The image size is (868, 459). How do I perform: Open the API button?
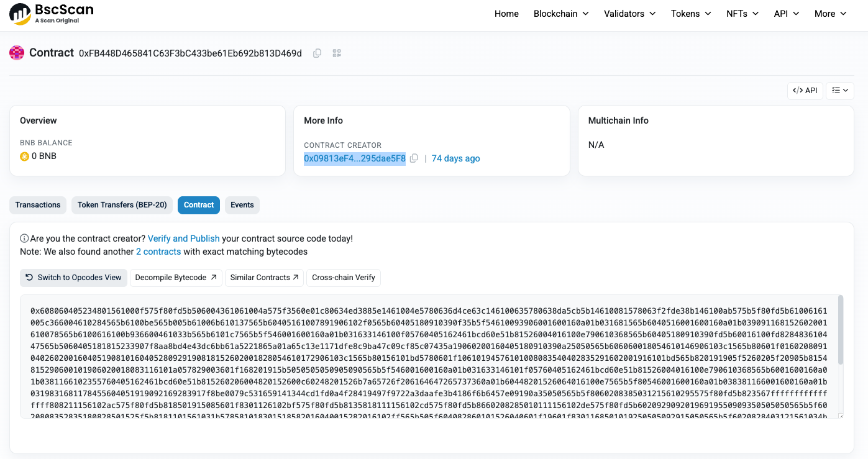coord(805,91)
